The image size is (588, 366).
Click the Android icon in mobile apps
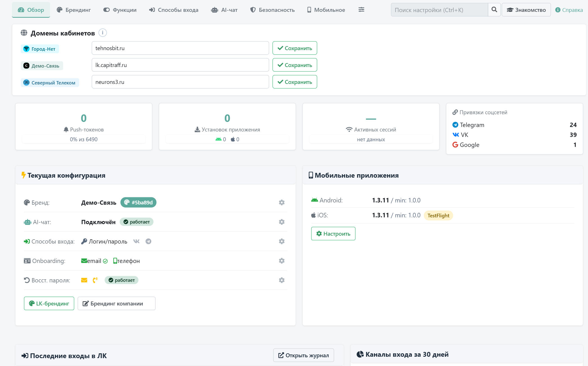tap(315, 200)
